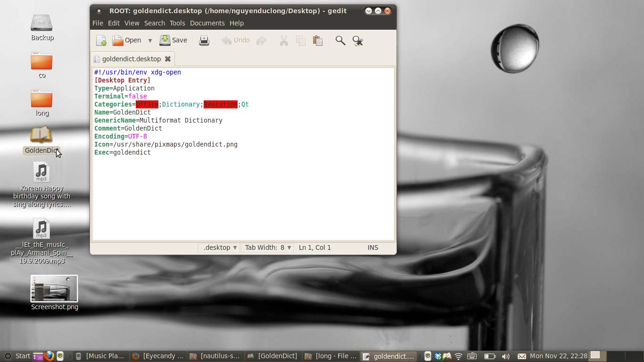Click the Icon path line in editor
This screenshot has height=362, width=644.
coord(166,144)
